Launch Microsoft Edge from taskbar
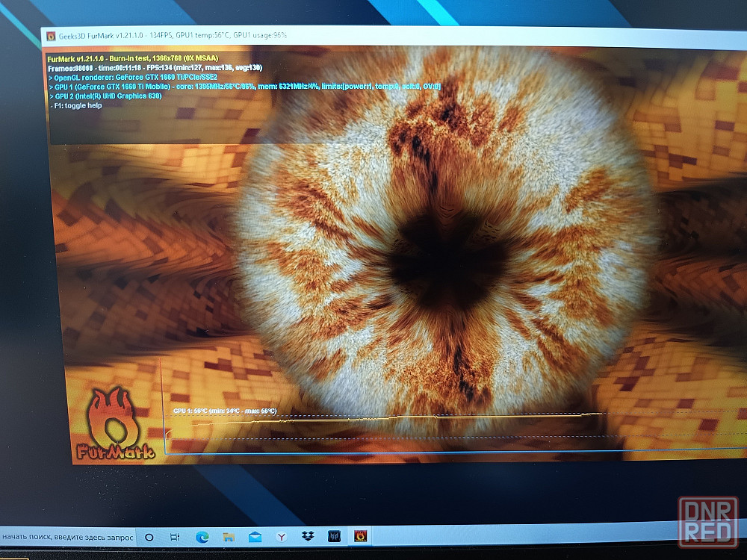The image size is (747, 560). (x=202, y=537)
